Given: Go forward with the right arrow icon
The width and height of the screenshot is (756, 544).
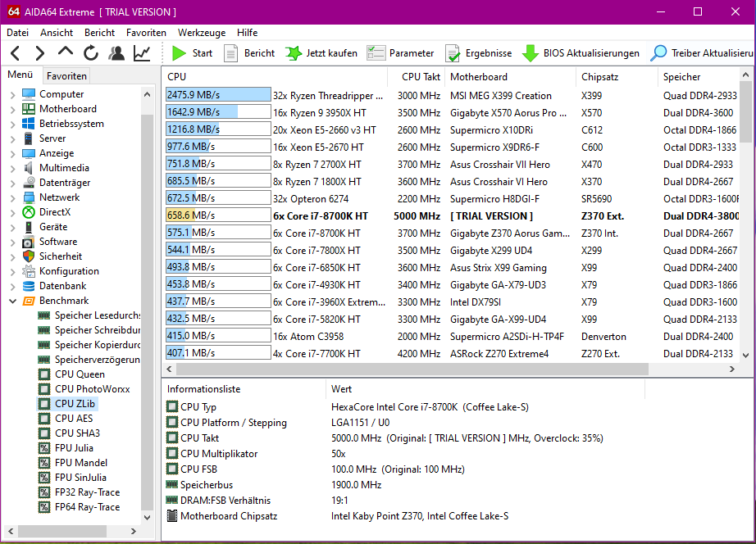Looking at the screenshot, I should (x=40, y=53).
